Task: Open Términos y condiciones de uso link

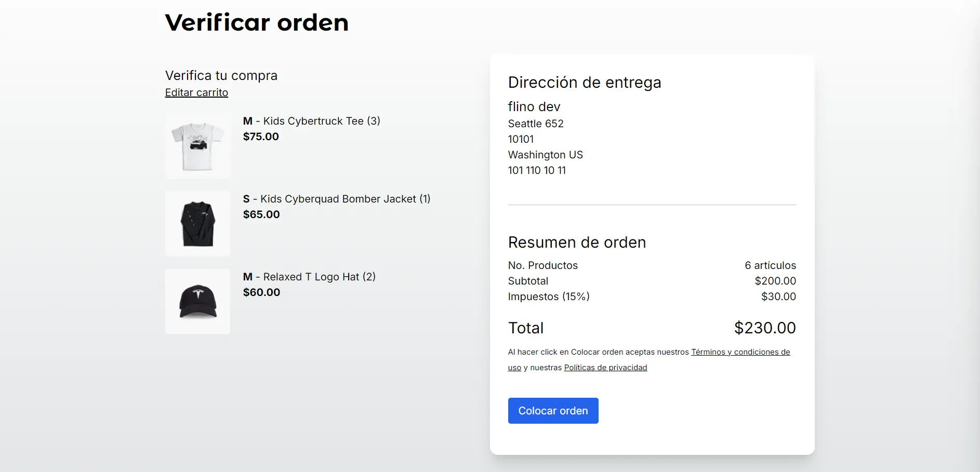Action: 649,359
